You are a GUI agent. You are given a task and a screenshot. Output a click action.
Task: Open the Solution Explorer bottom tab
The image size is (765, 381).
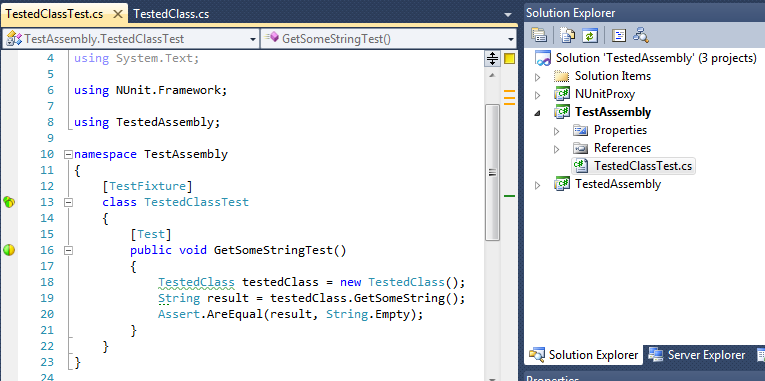[x=584, y=355]
